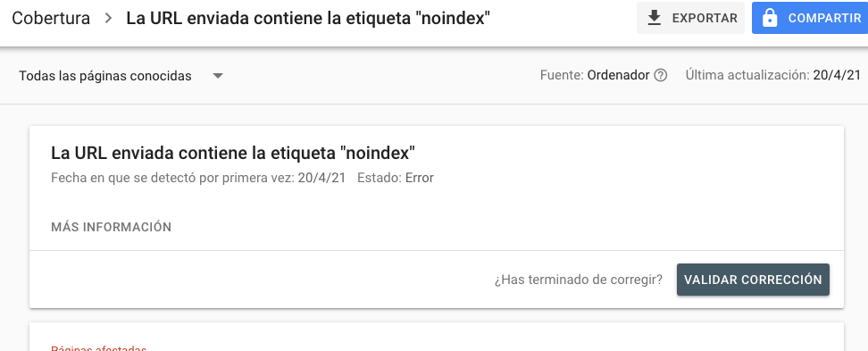
Task: Open the help icon next to Ordenador
Action: click(x=661, y=76)
